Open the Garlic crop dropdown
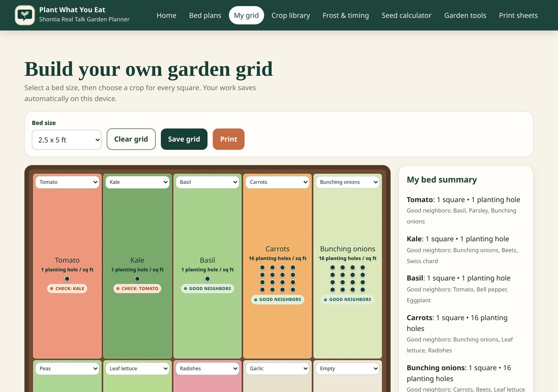This screenshot has width=558, height=392. [277, 368]
